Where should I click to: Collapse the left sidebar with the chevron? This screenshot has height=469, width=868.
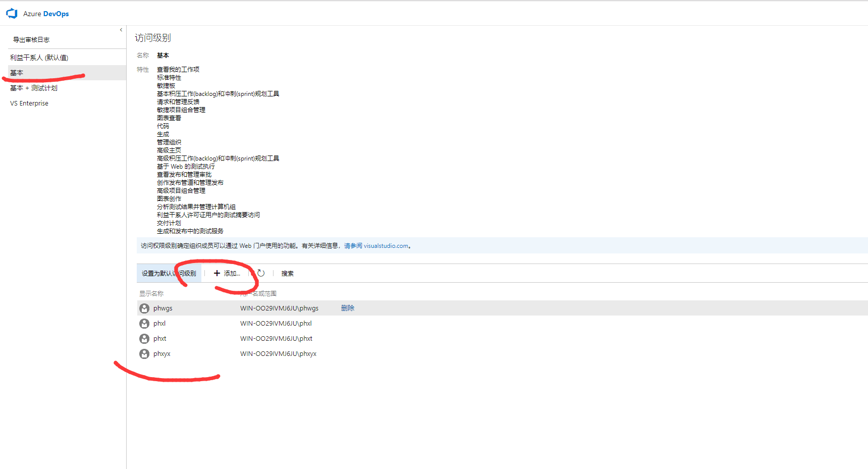pos(121,30)
